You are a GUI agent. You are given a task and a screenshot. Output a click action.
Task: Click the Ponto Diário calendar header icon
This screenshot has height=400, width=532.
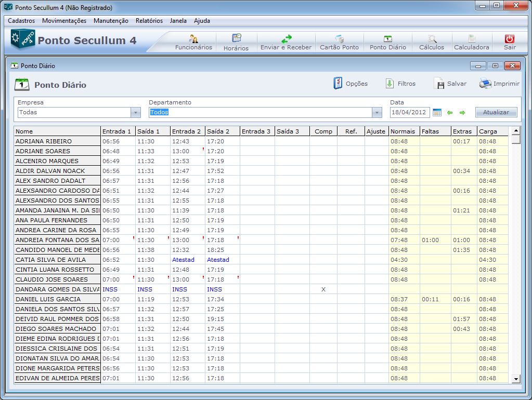coord(22,84)
